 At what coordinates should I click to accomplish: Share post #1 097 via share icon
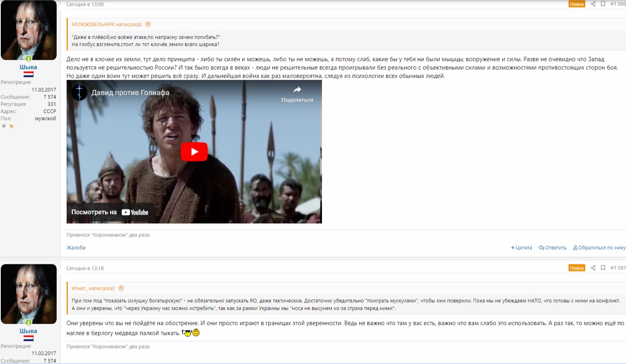tap(593, 268)
